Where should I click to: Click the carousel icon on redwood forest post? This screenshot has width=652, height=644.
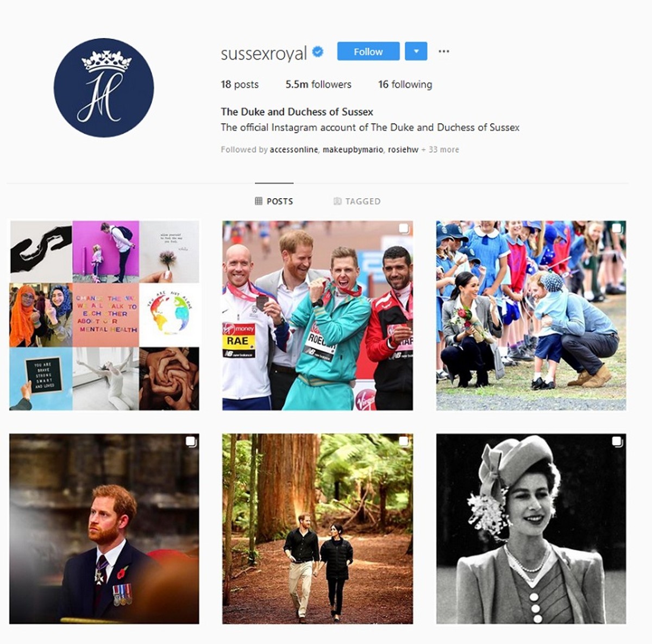tap(404, 441)
